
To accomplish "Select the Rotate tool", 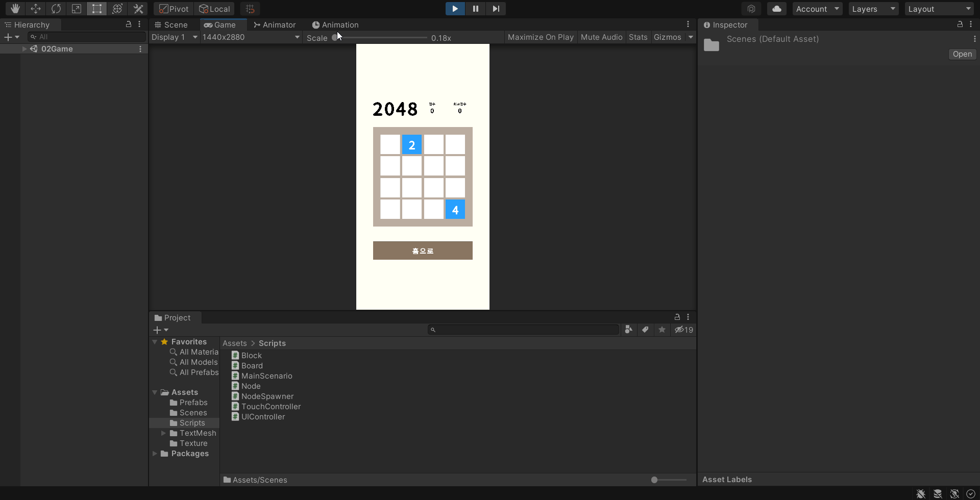I will pos(56,9).
